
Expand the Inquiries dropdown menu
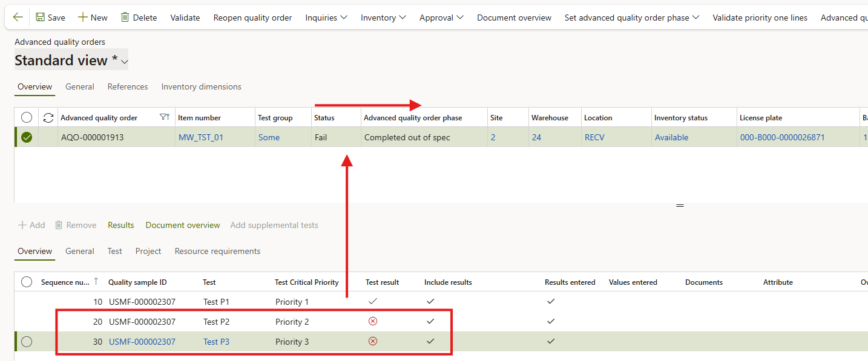point(326,18)
